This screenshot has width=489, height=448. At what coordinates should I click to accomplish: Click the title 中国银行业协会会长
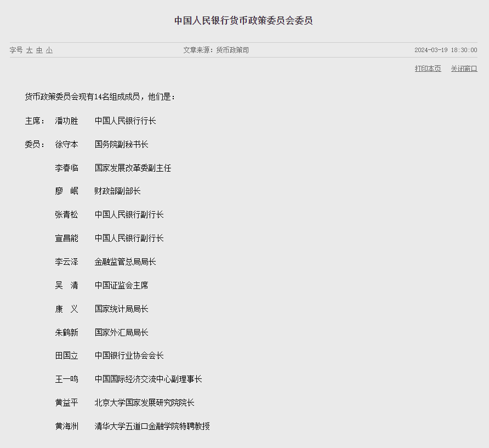129,356
